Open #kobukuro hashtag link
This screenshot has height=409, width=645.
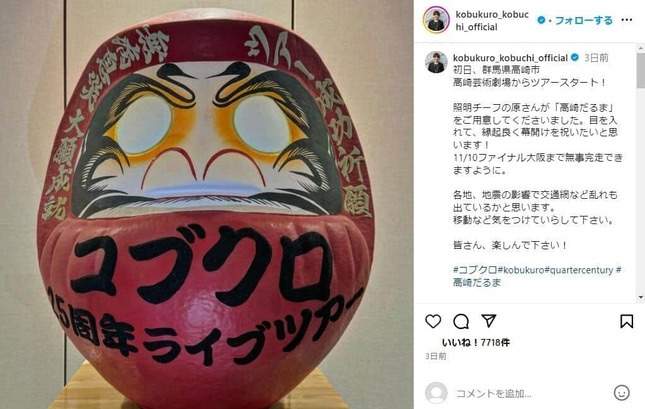coord(520,270)
